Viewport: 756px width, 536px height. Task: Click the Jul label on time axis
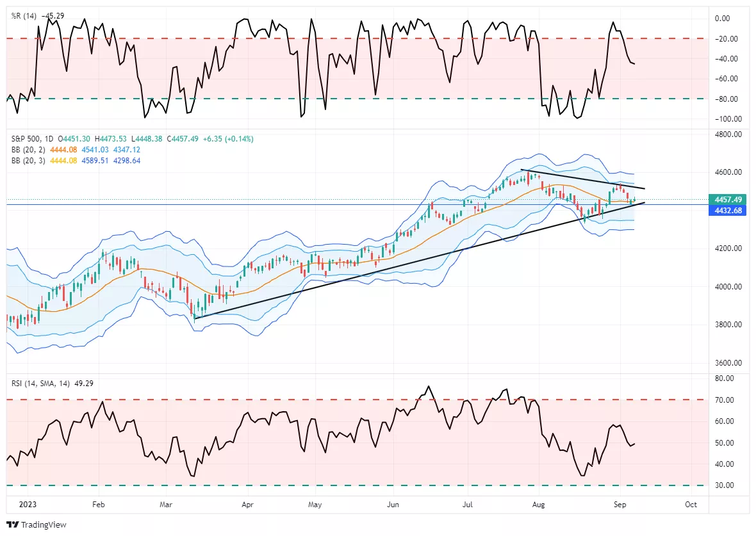point(467,504)
